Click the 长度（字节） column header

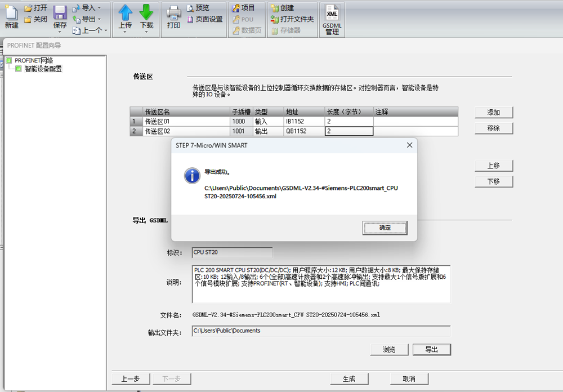349,112
